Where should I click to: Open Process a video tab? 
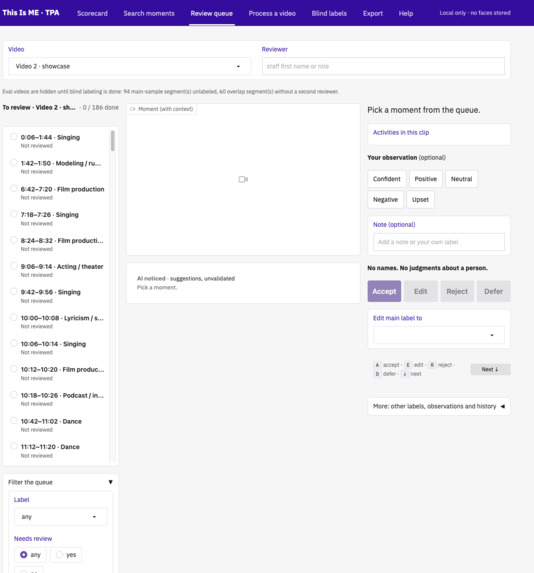[x=272, y=14]
